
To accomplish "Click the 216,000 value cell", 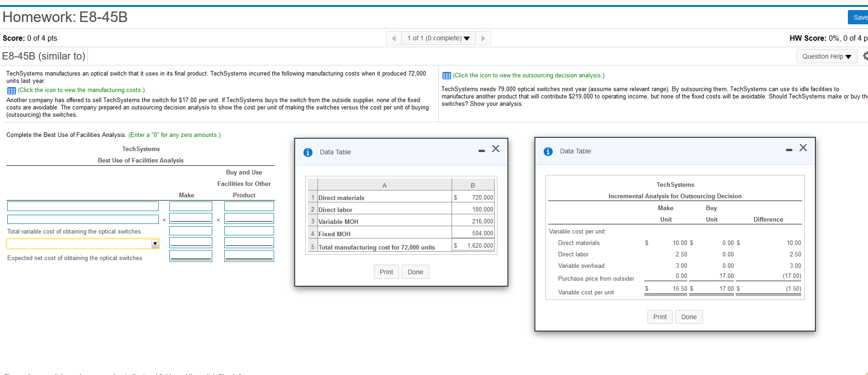I will pyautogui.click(x=473, y=221).
